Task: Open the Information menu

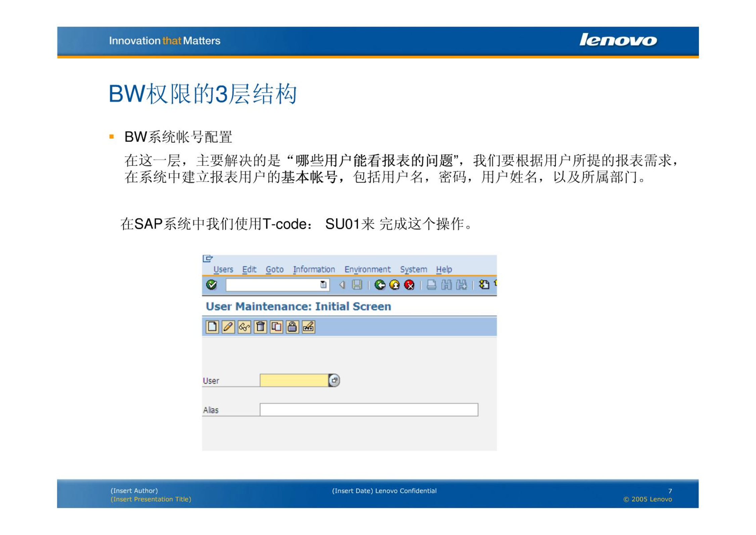Action: coord(314,270)
